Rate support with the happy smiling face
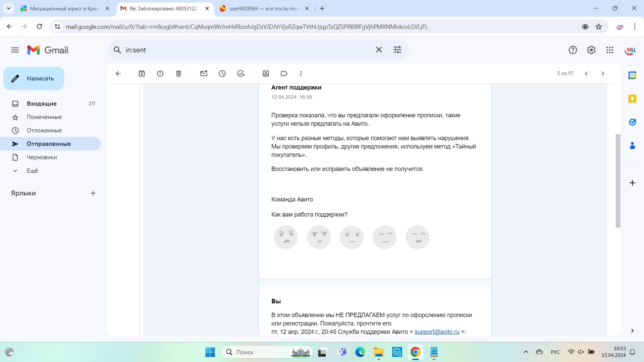The width and height of the screenshot is (644, 362). click(417, 237)
